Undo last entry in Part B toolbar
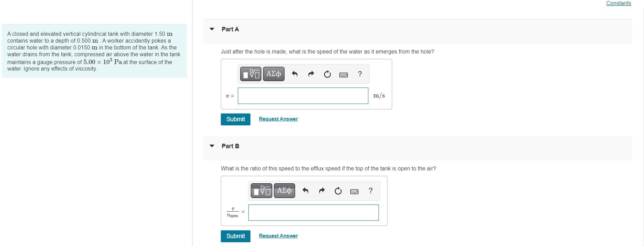 [x=305, y=191]
